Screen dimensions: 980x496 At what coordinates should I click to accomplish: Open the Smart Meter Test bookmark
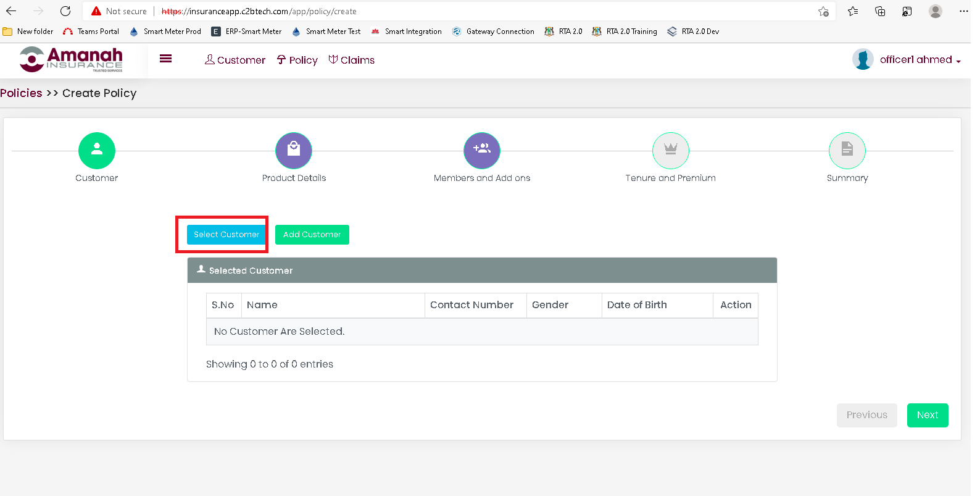tap(326, 32)
